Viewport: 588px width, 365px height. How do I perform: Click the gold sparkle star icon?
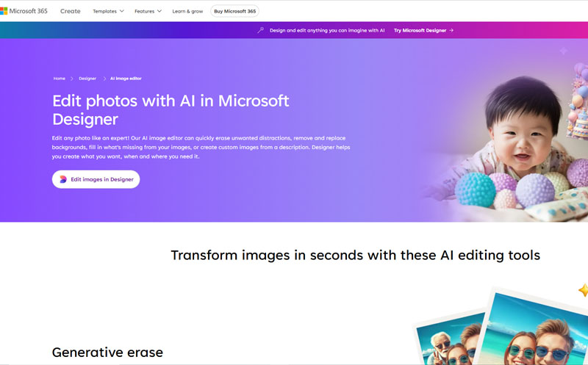584,290
